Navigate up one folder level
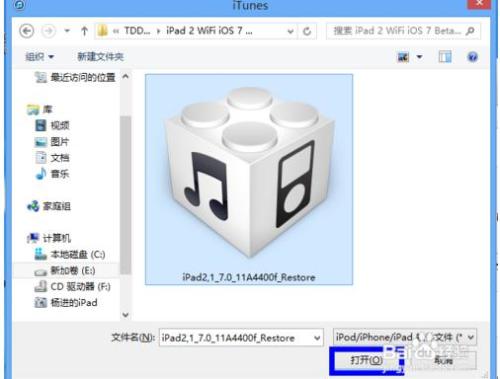The width and height of the screenshot is (500, 379). (x=84, y=31)
